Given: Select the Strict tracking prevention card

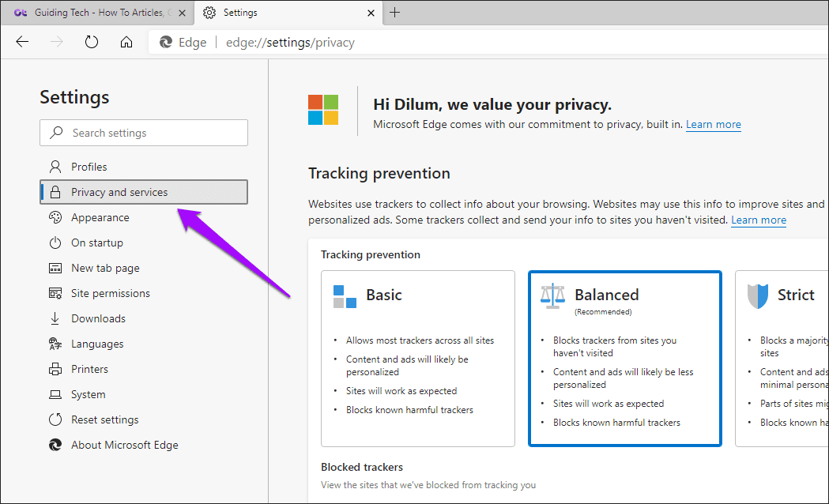Looking at the screenshot, I should (782, 359).
